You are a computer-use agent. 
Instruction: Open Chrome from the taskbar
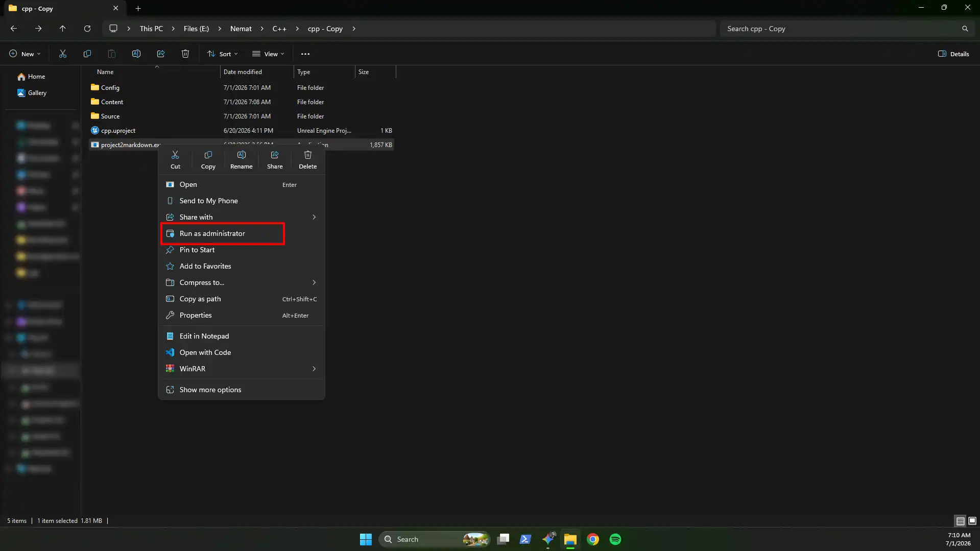pyautogui.click(x=593, y=539)
